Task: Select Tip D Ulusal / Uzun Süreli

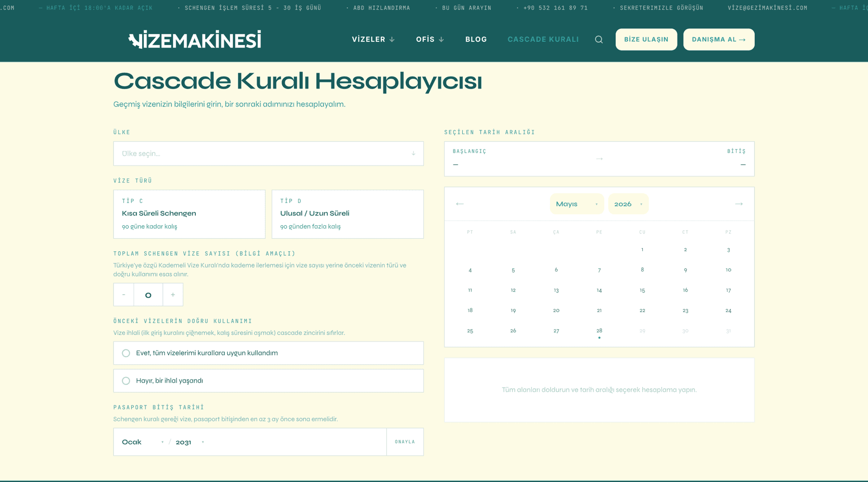Action: click(348, 214)
